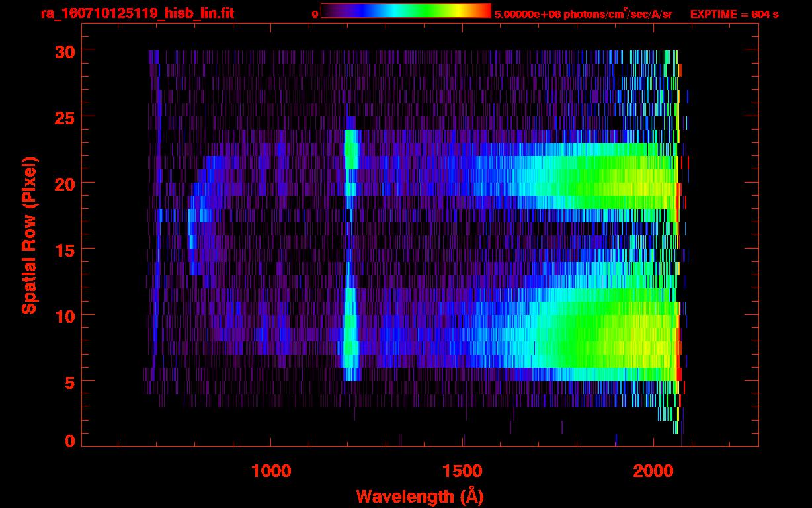This screenshot has height=508, width=812.
Task: Click the color bar minimum label 0
Action: point(315,14)
